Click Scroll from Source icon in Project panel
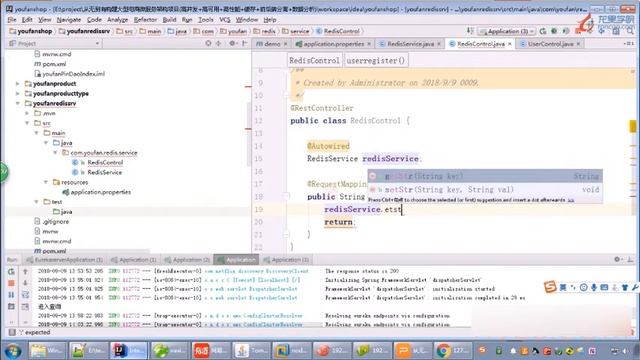This screenshot has width=640, height=360. [x=208, y=43]
